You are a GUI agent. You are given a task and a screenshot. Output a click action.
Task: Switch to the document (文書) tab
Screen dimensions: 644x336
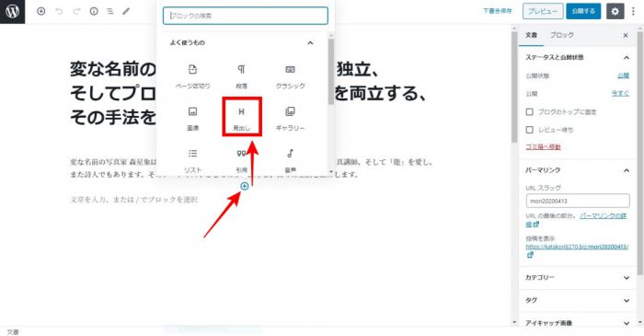click(531, 35)
